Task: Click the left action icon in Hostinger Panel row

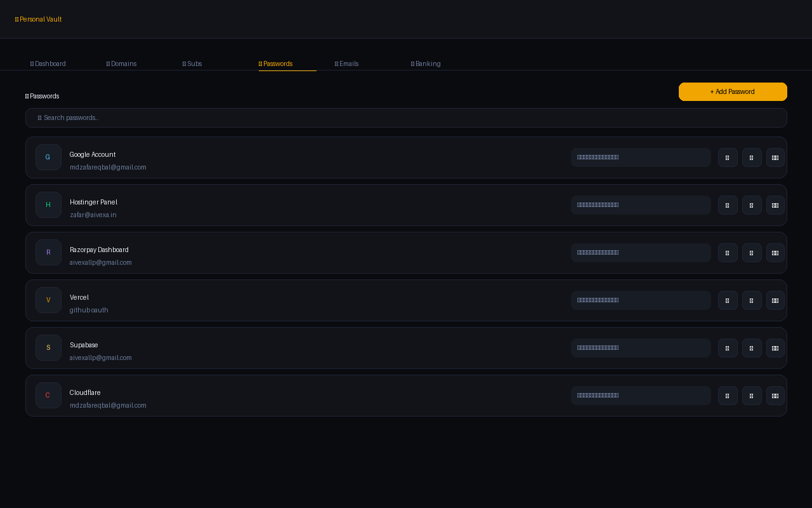Action: coord(728,205)
